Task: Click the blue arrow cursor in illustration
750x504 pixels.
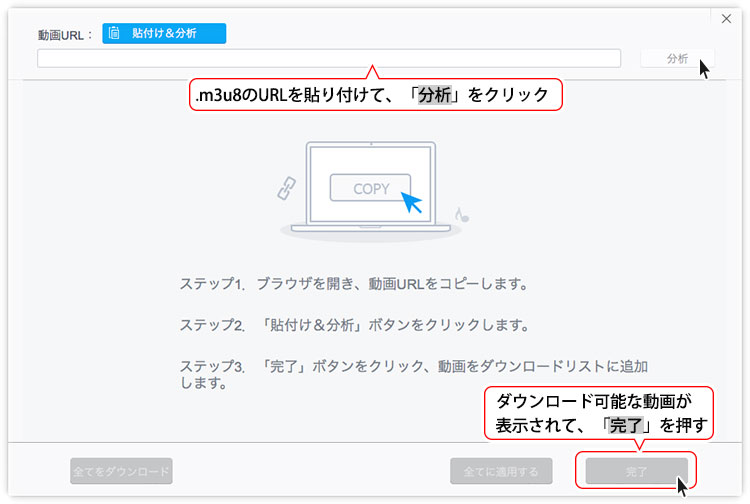Action: coord(411,201)
